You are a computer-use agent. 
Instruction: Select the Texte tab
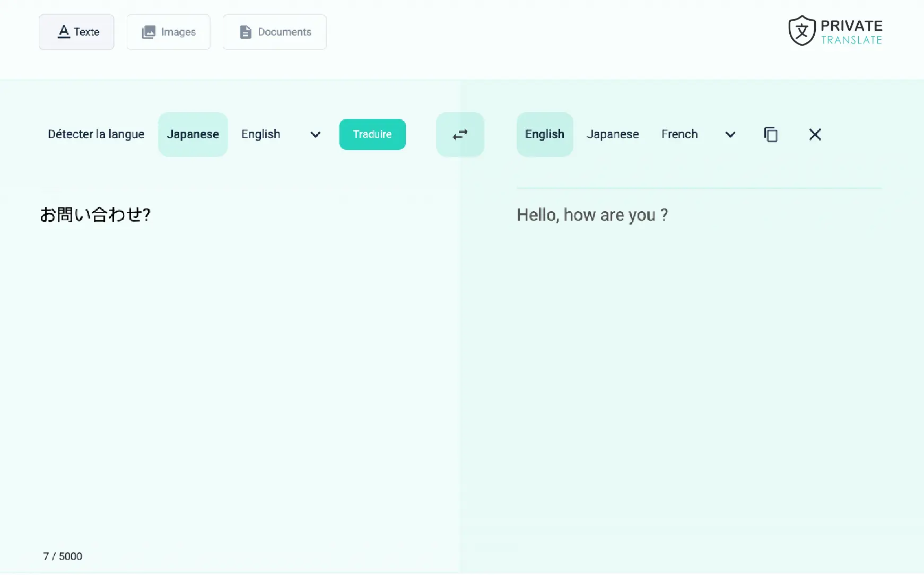coord(76,32)
